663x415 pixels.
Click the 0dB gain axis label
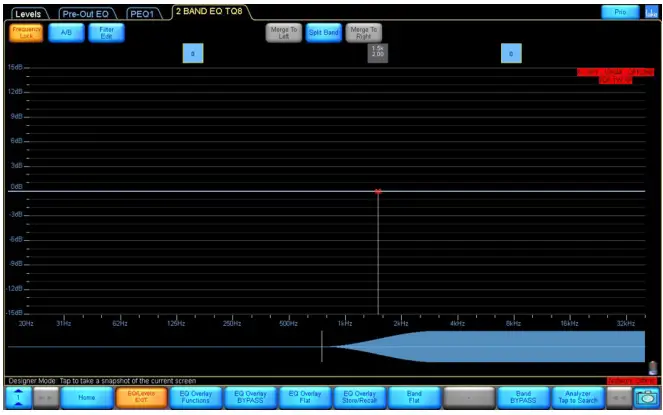point(16,187)
